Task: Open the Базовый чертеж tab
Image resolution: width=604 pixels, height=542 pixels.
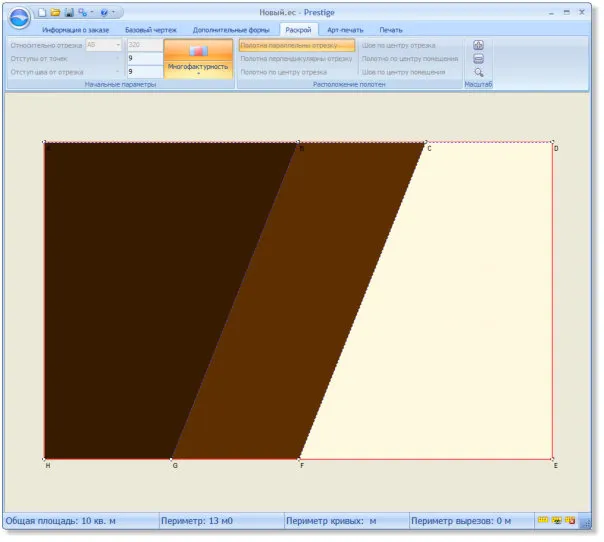Action: pos(151,30)
